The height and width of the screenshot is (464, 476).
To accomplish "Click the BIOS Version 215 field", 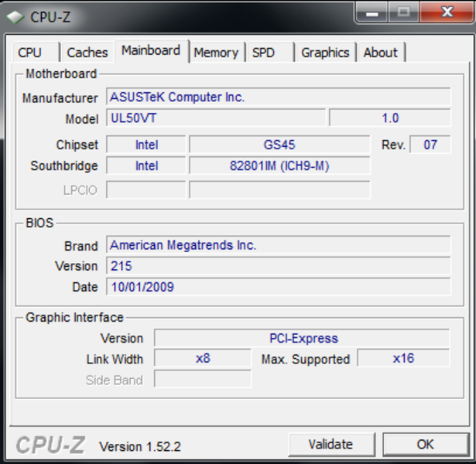I will click(279, 266).
